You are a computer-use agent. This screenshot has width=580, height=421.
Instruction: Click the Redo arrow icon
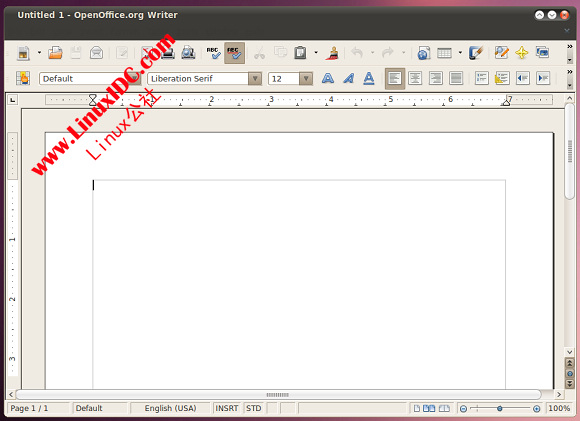pos(388,53)
